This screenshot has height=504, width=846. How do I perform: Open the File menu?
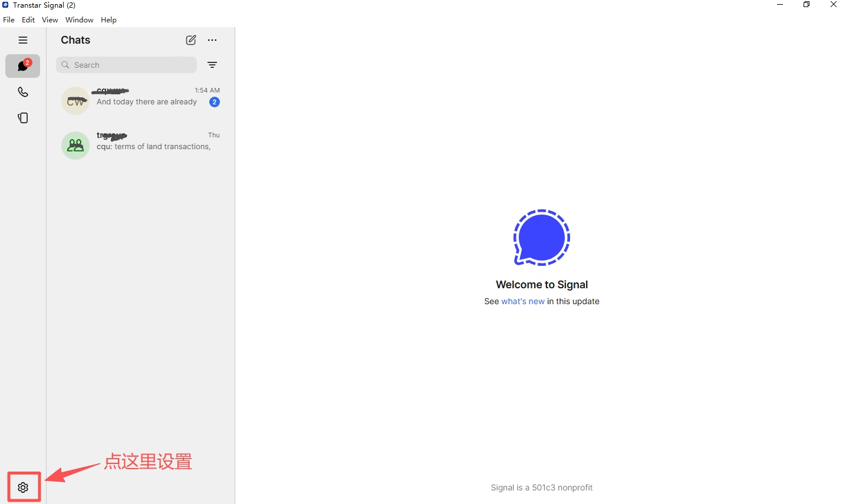pyautogui.click(x=9, y=19)
